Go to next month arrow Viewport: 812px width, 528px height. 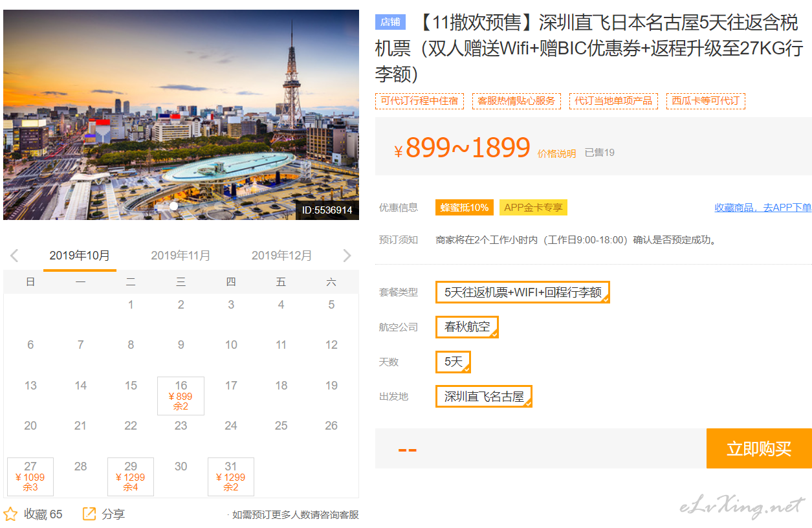click(x=347, y=256)
